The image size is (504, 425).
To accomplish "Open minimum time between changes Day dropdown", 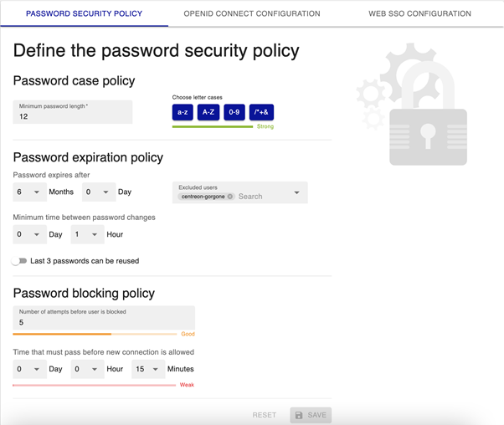I will click(29, 234).
